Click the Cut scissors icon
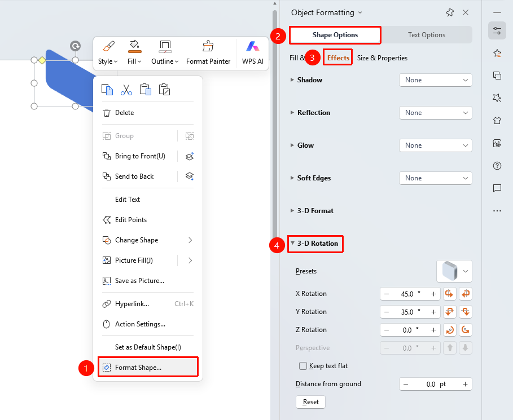 click(x=126, y=90)
